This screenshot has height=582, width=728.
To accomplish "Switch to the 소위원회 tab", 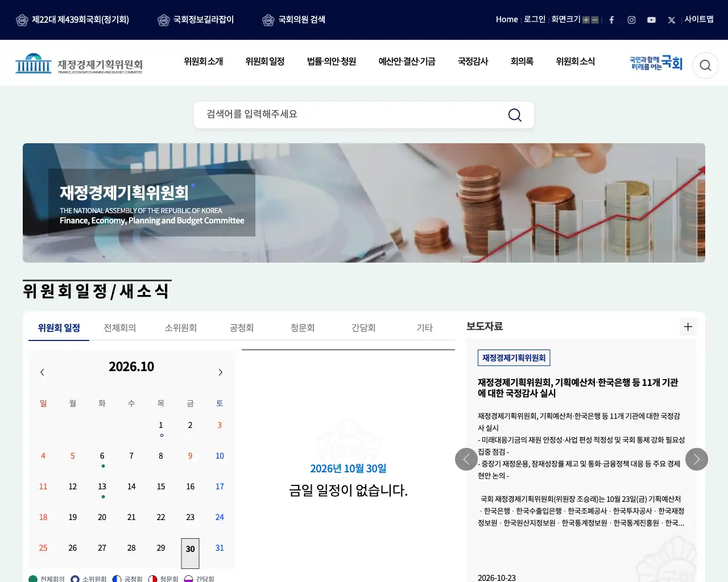I will [181, 328].
